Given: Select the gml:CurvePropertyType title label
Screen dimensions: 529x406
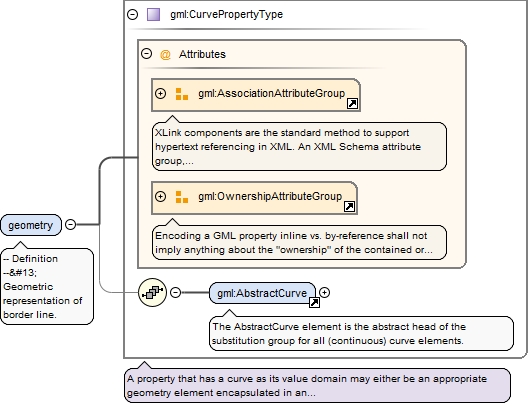Looking at the screenshot, I should (226, 15).
